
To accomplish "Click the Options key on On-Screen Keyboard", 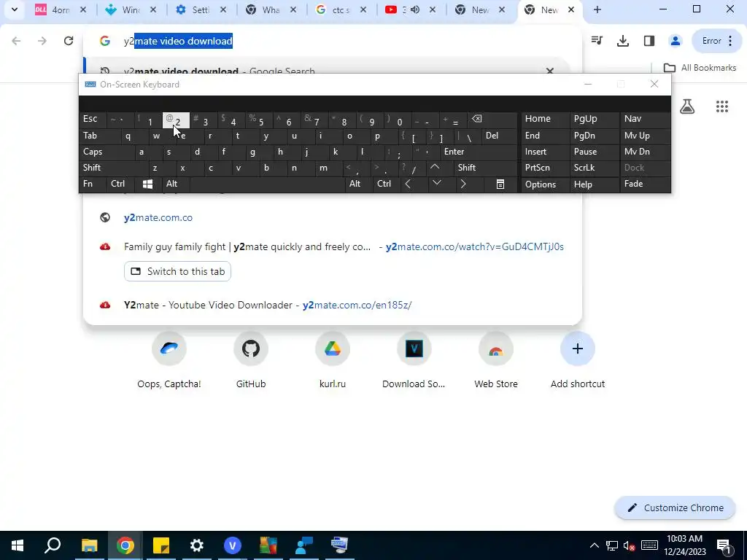I will pos(544,184).
